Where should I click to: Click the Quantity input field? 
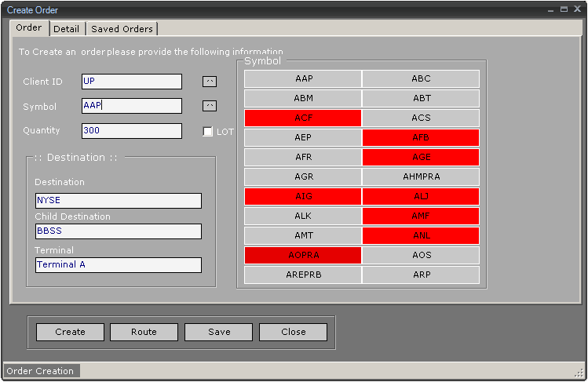[x=132, y=131]
